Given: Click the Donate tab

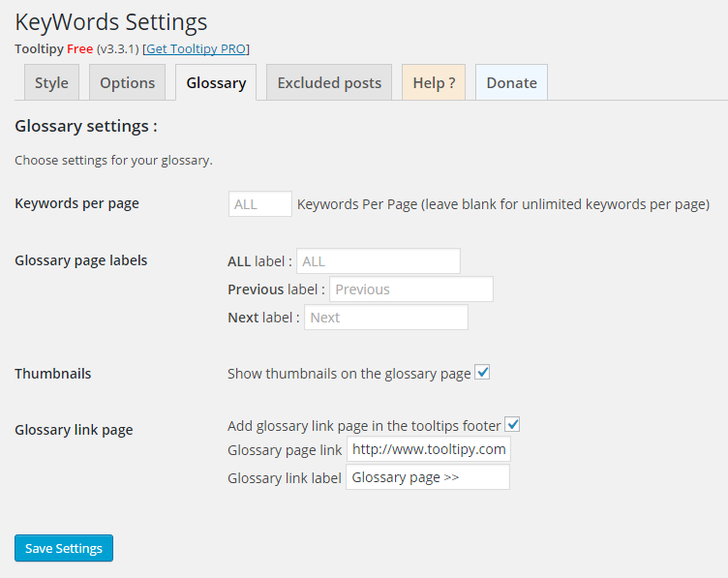Looking at the screenshot, I should coord(511,82).
